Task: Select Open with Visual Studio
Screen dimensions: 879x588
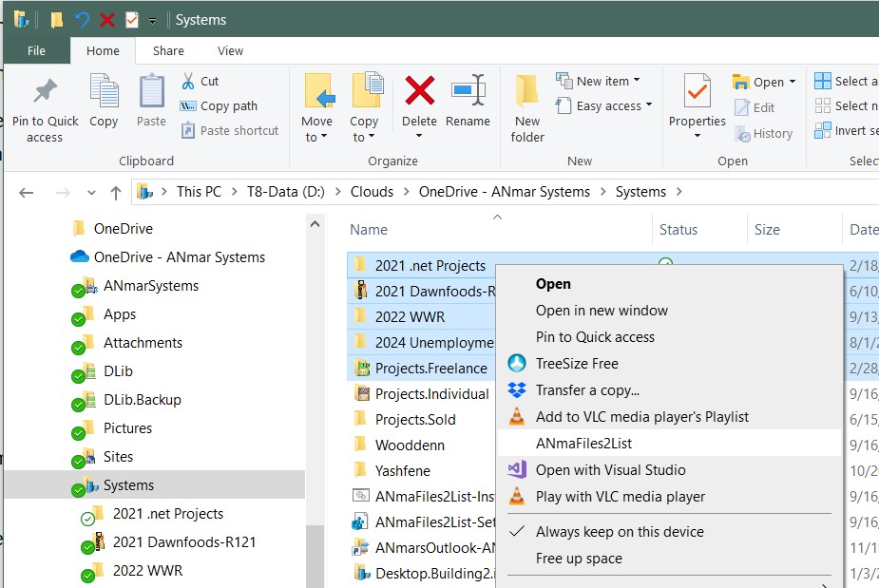Action: tap(610, 469)
